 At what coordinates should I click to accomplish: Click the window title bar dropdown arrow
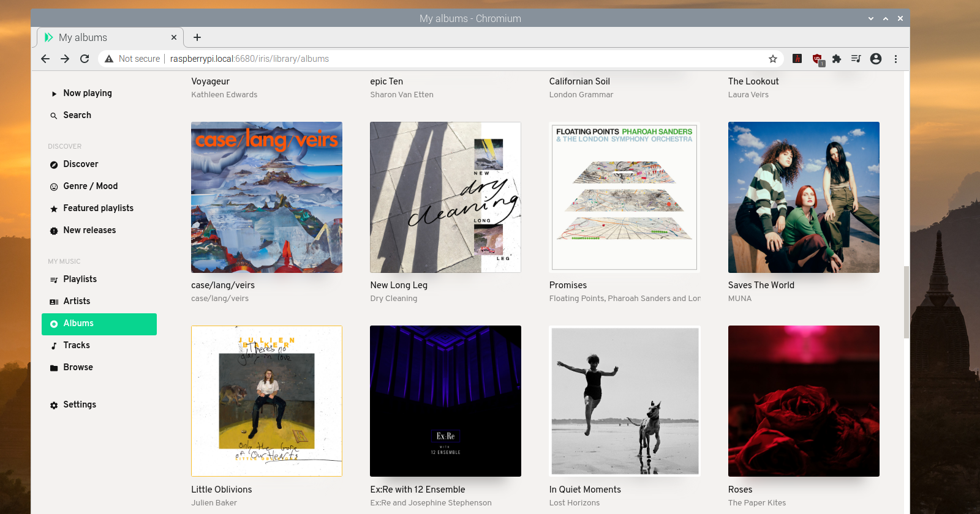[871, 18]
